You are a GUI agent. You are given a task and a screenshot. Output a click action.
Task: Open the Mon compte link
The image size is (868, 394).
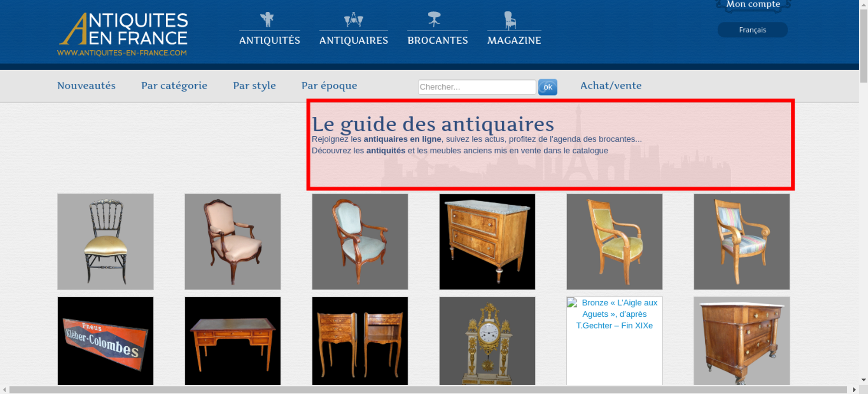pos(753,4)
